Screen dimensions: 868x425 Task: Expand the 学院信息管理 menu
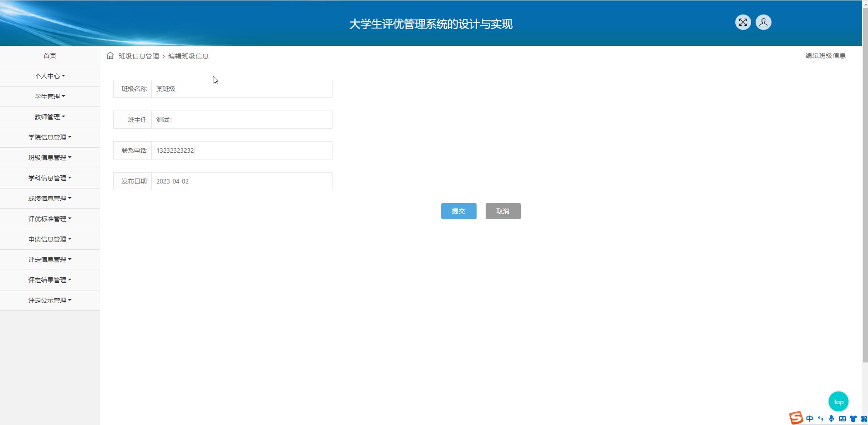pos(50,137)
